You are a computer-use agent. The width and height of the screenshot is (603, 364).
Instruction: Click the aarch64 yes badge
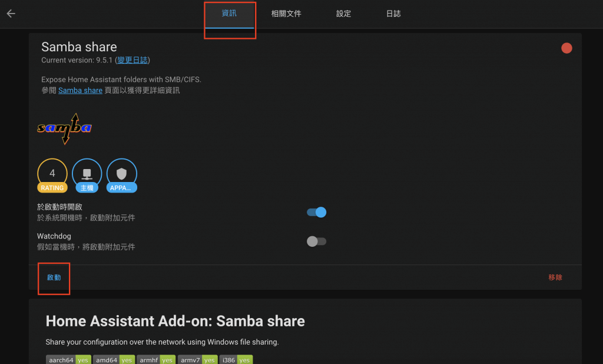[68, 360]
